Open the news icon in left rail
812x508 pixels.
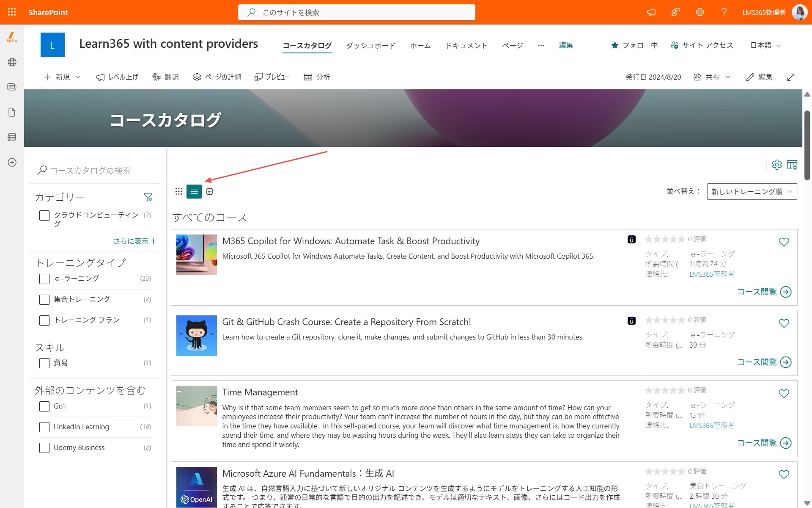[12, 87]
